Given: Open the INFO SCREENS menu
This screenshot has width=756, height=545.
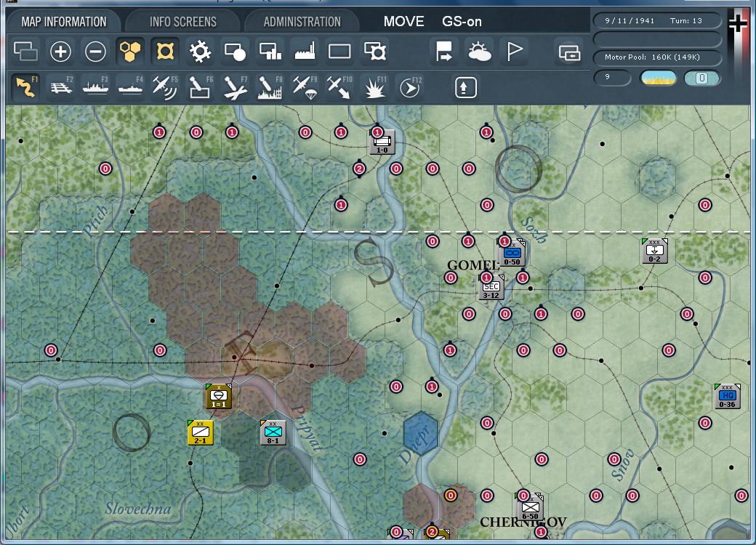Looking at the screenshot, I should point(182,21).
